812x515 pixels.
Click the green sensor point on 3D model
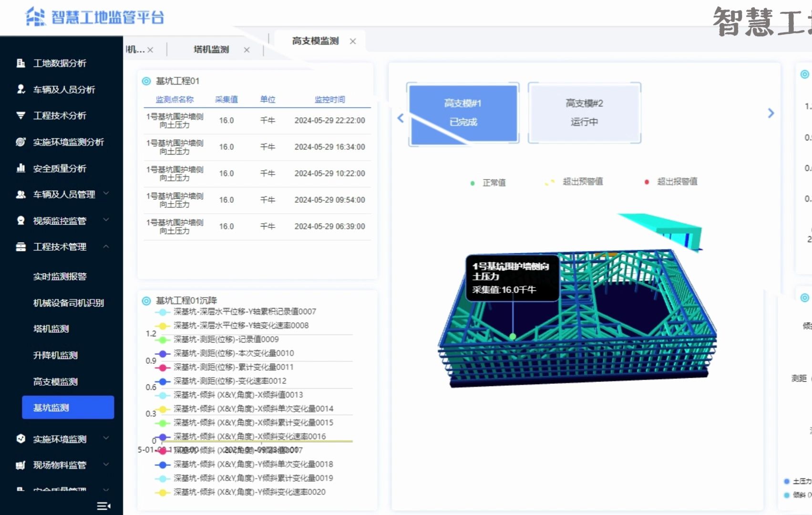click(513, 336)
